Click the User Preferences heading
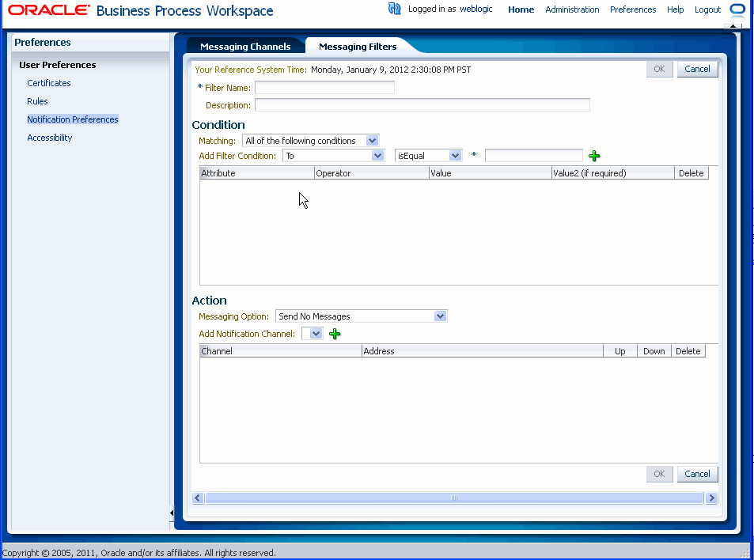754x560 pixels. 58,65
